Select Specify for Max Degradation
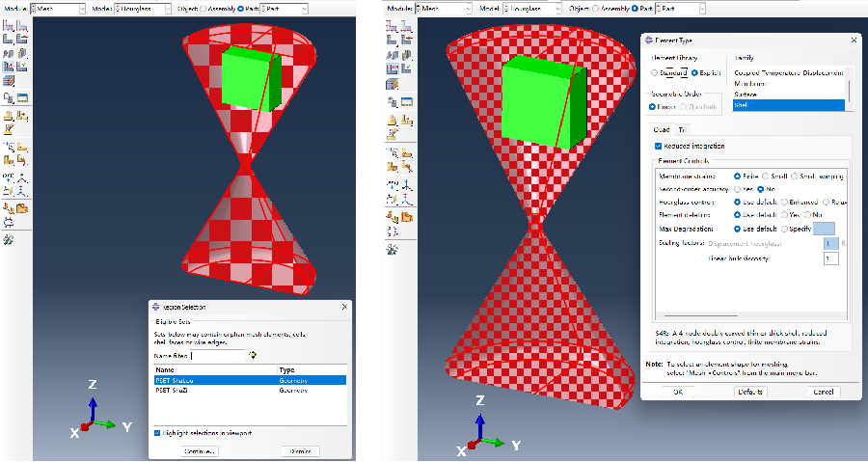Image resolution: width=868 pixels, height=462 pixels. click(x=784, y=229)
